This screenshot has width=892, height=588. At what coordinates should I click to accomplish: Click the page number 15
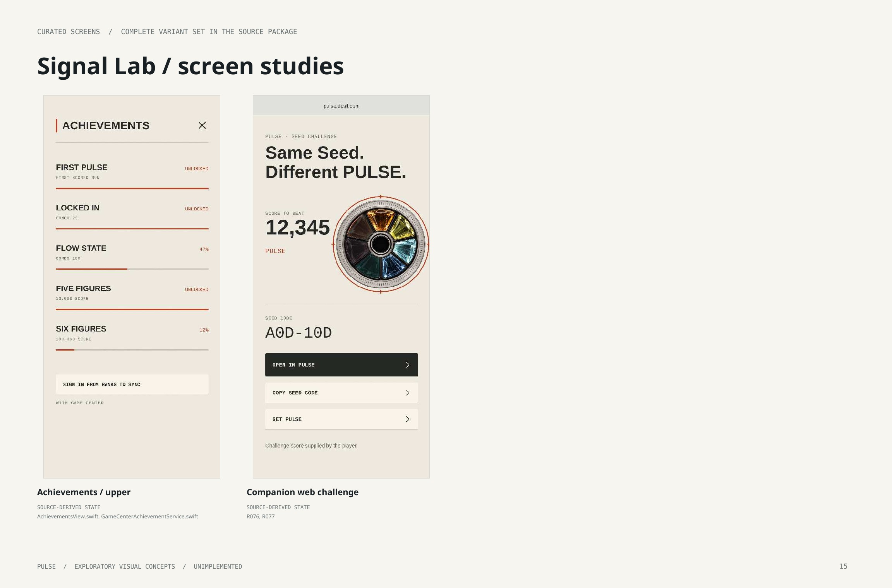point(843,566)
